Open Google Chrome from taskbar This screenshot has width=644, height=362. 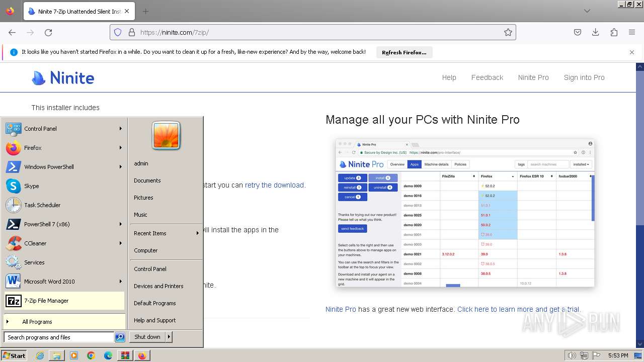[x=91, y=355]
